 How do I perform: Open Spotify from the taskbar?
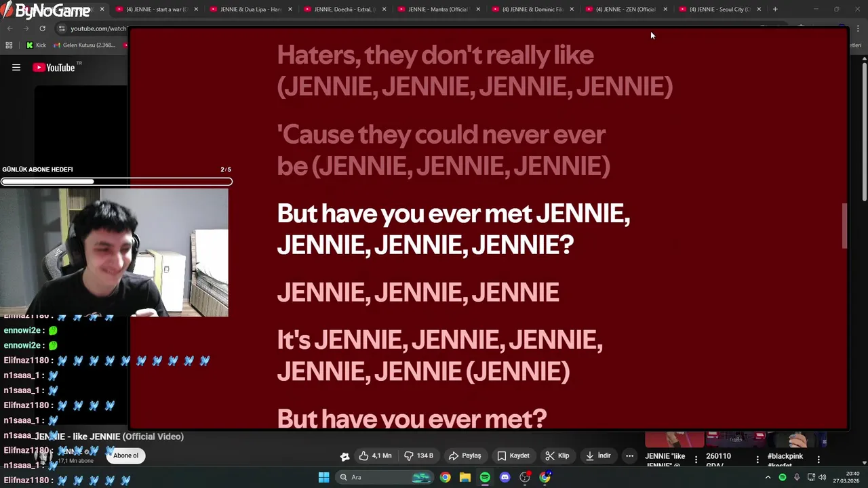click(485, 477)
